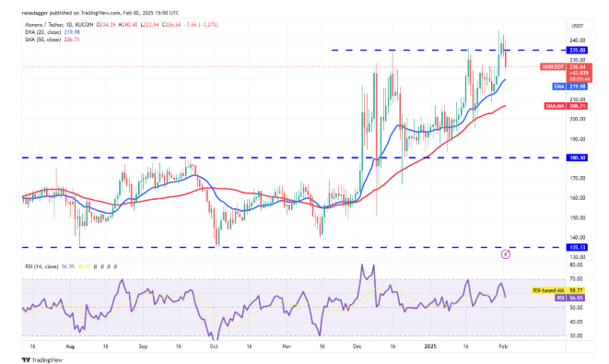
Task: Click the 240.00 price axis label
Action: pyautogui.click(x=578, y=41)
